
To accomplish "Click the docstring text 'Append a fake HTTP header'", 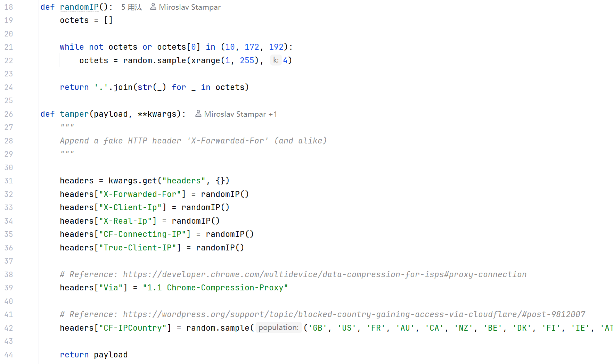I will click(120, 141).
